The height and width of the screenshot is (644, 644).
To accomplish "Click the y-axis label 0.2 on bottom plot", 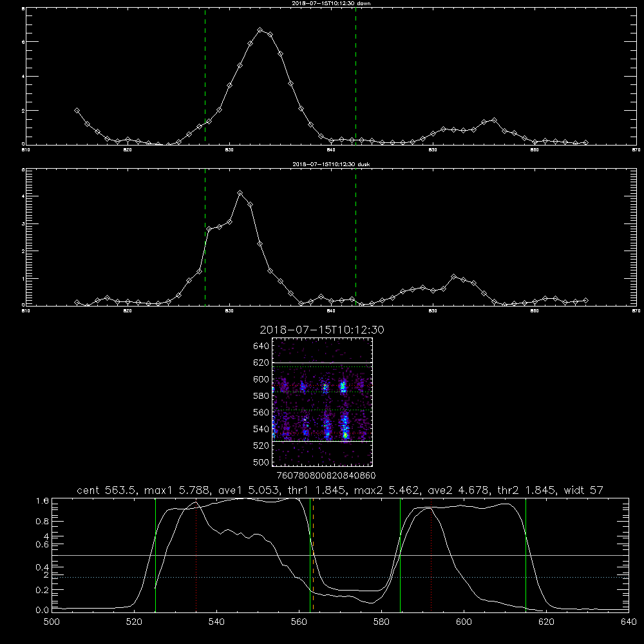I will [43, 590].
